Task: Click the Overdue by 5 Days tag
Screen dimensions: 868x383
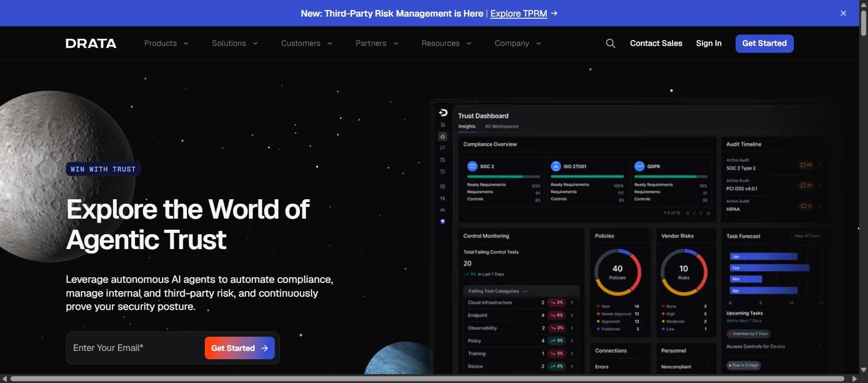Action: (x=748, y=334)
